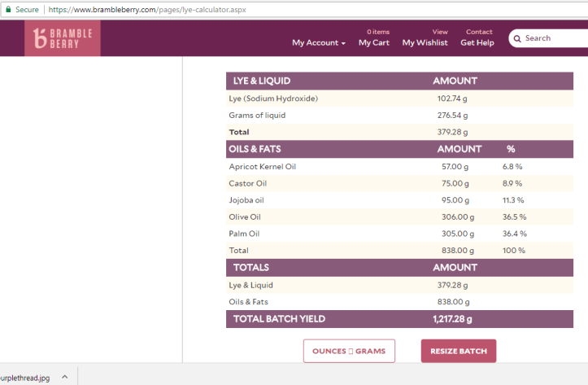Click the Lye (Sodium Hydroxide) row

click(x=273, y=98)
